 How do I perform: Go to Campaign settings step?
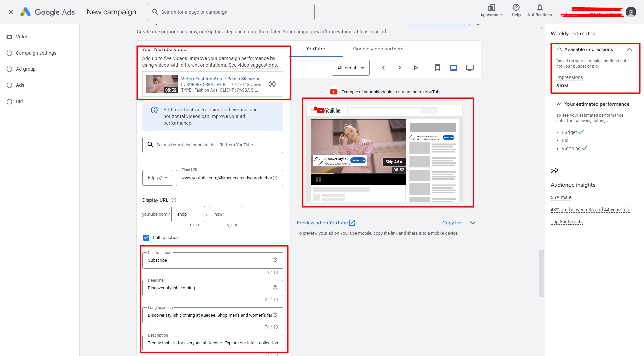click(x=36, y=53)
